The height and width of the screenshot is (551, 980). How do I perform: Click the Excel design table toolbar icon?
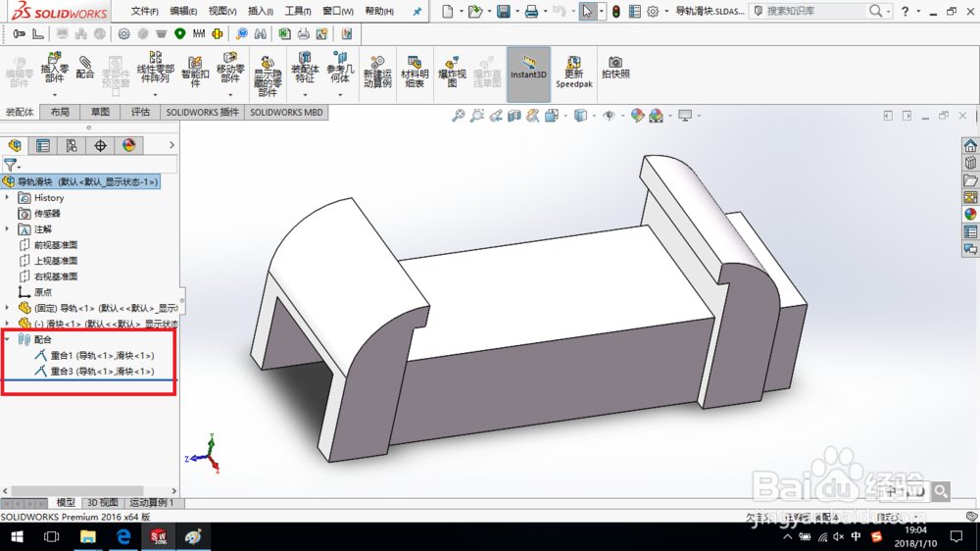(284, 33)
